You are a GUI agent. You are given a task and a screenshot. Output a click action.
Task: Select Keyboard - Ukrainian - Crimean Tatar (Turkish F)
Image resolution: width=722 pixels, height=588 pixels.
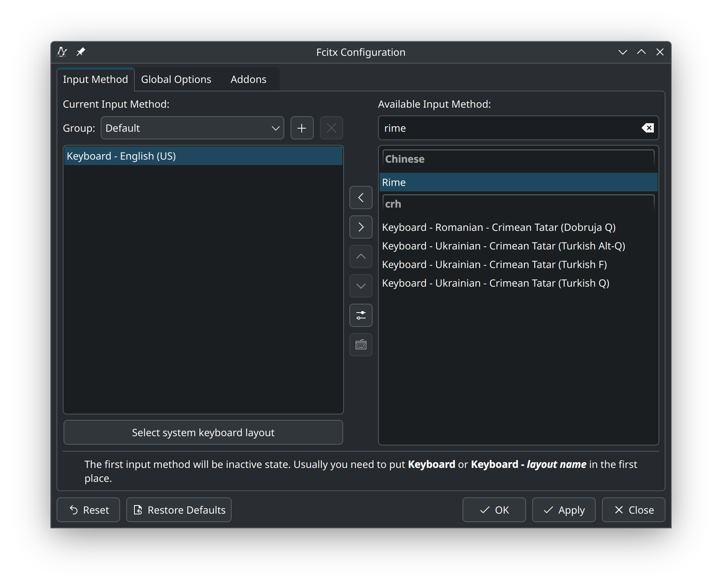494,264
